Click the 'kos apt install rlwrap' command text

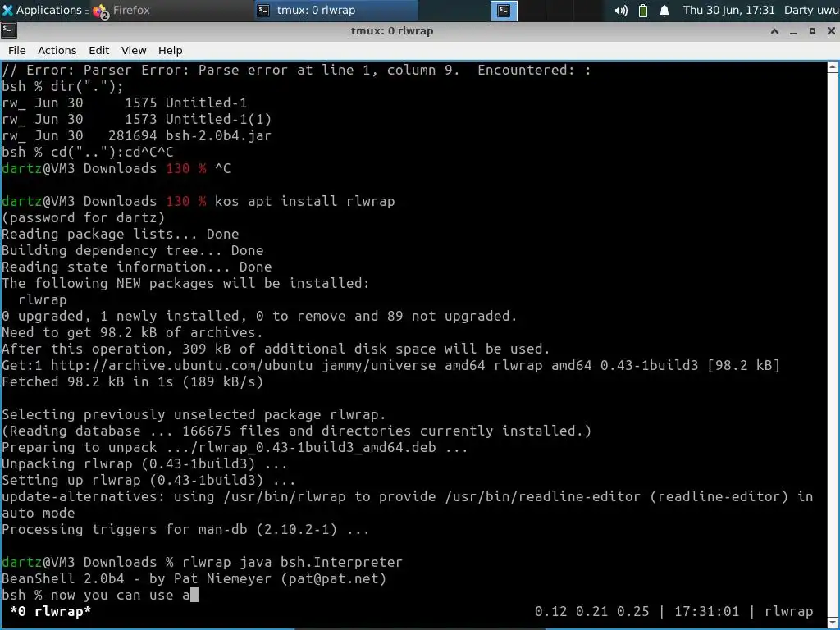(305, 202)
